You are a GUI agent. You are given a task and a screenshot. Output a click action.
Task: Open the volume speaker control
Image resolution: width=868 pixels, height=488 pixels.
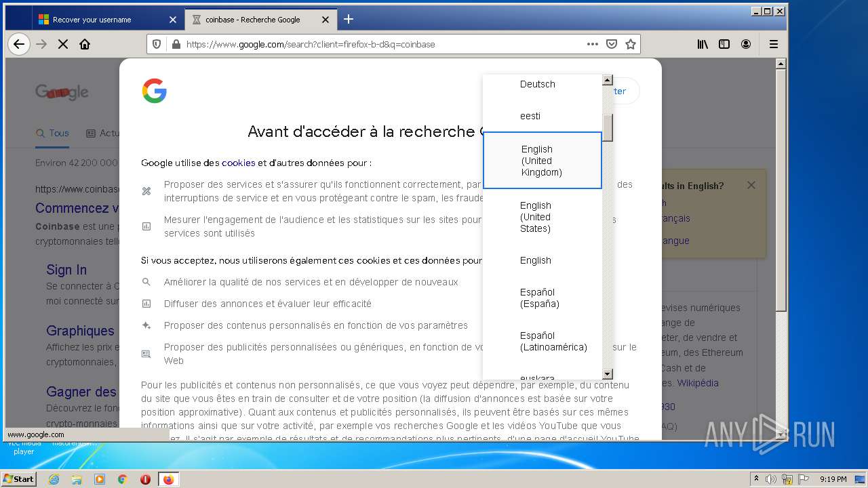tap(771, 479)
